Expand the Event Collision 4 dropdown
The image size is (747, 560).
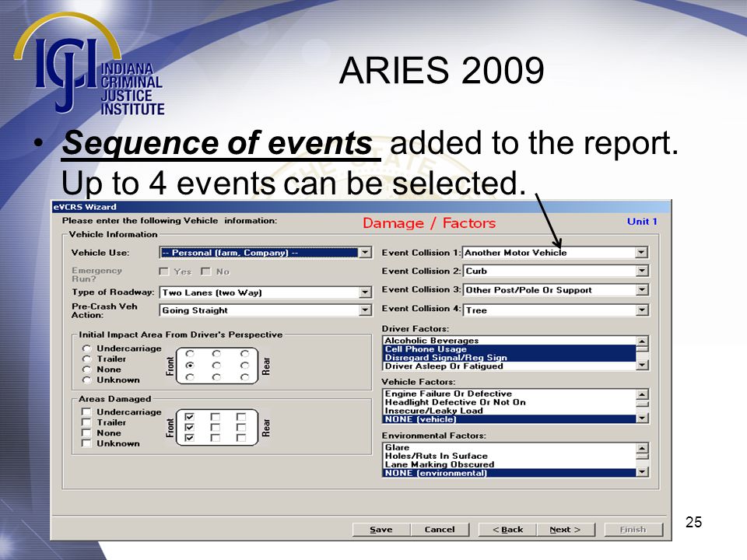pyautogui.click(x=642, y=310)
